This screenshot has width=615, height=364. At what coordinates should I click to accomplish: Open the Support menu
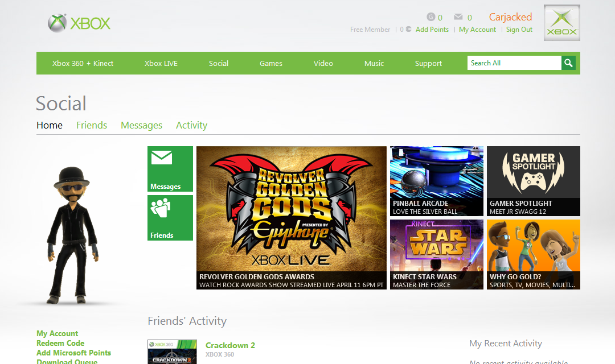428,64
